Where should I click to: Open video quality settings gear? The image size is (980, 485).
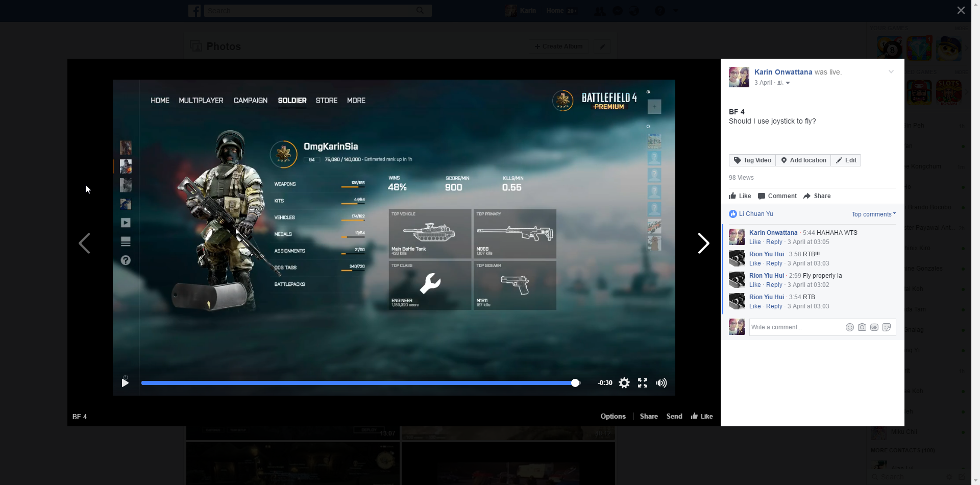[x=624, y=383]
